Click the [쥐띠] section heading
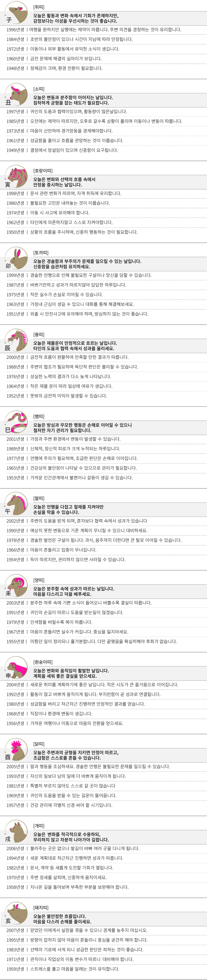Viewport: 207px width, 980px height. coord(39,7)
